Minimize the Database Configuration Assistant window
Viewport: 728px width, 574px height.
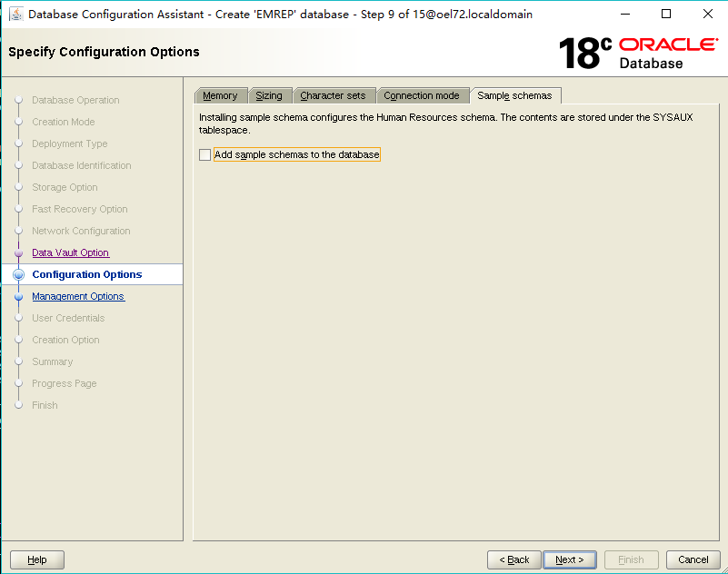point(625,14)
